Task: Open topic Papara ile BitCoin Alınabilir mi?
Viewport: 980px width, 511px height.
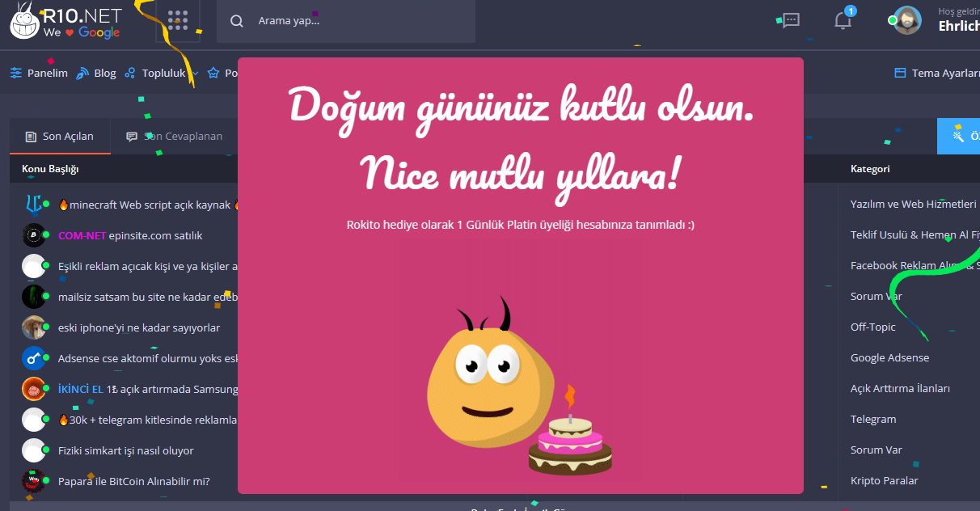Action: (x=134, y=481)
